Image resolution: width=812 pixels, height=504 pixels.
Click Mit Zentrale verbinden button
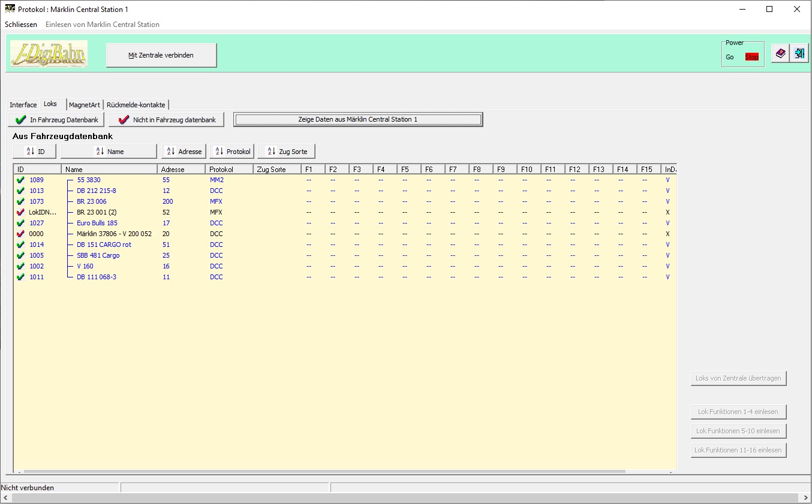[x=161, y=55]
